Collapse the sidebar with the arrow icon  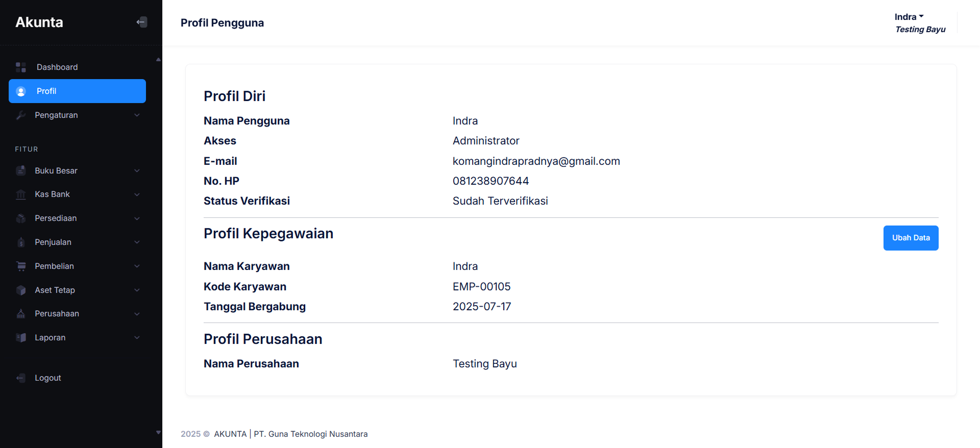(x=141, y=22)
